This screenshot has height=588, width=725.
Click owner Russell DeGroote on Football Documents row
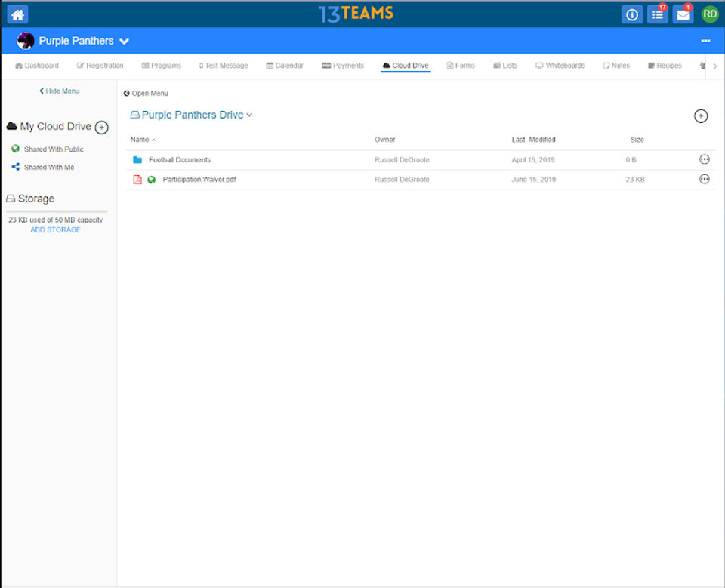(402, 160)
